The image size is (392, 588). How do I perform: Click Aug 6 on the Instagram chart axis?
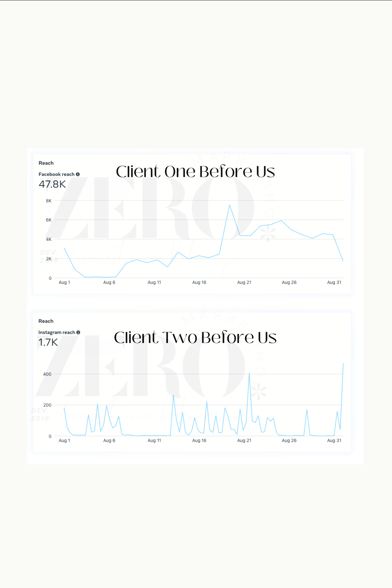pyautogui.click(x=109, y=441)
